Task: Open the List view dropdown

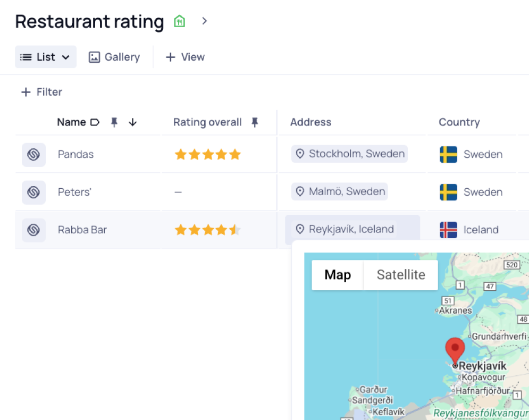Action: pyautogui.click(x=46, y=57)
